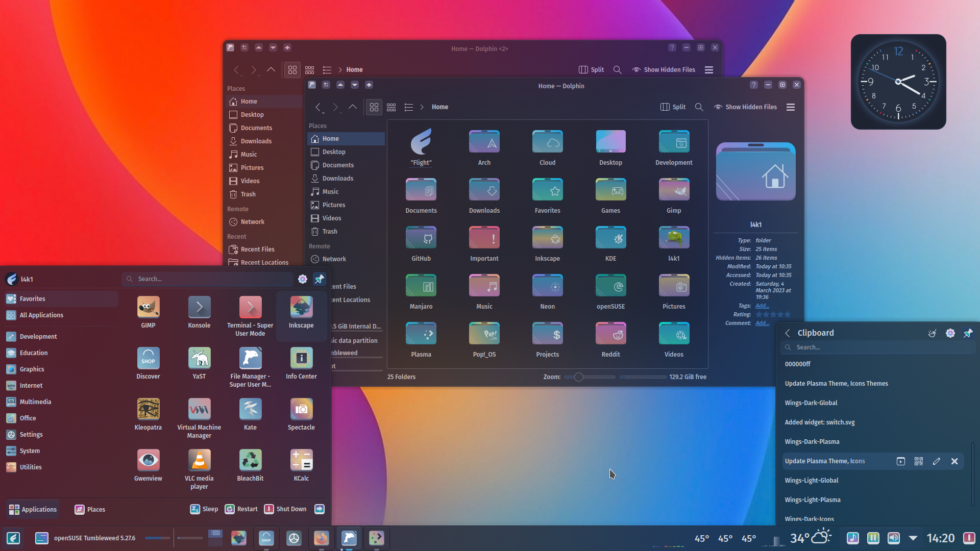Click Add comment link in info panel
Image resolution: width=980 pixels, height=551 pixels.
tap(762, 323)
